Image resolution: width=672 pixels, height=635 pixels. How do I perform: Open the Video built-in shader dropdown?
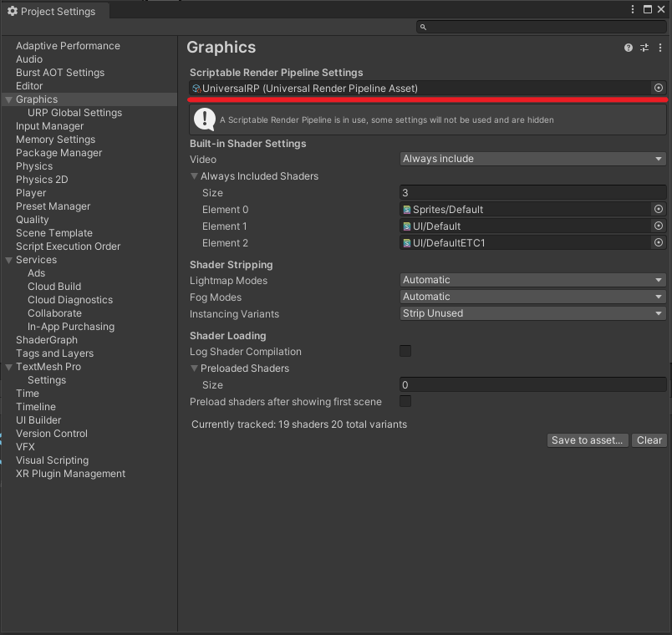(x=532, y=158)
